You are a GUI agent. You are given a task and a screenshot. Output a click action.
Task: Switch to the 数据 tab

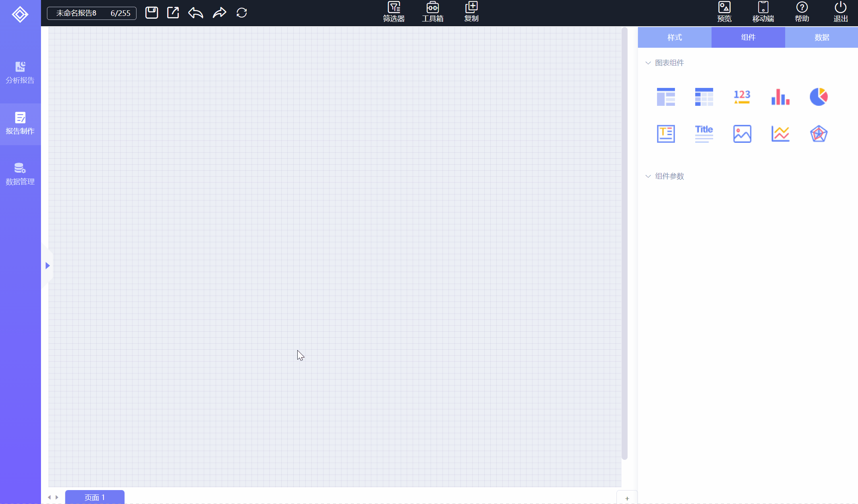click(x=821, y=37)
